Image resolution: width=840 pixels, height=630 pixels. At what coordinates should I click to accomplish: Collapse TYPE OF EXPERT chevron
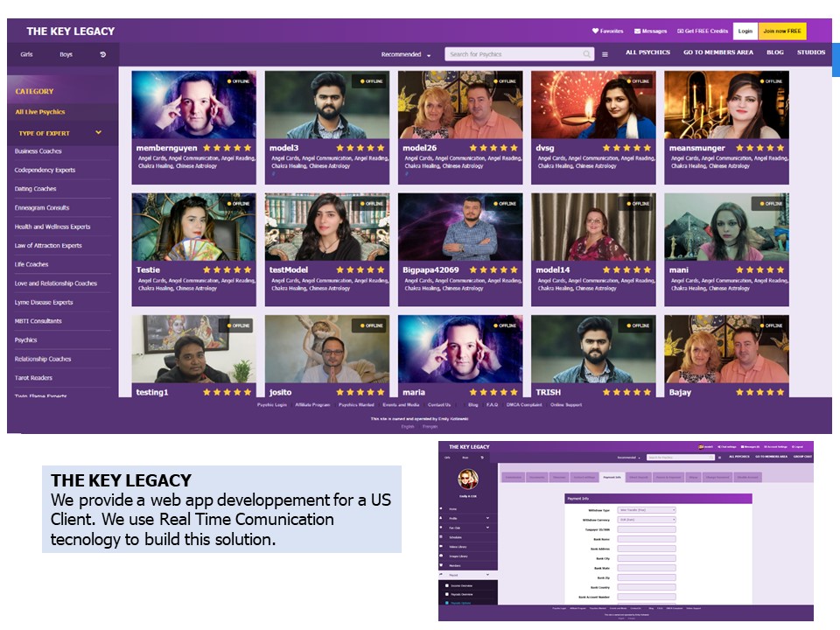pos(99,132)
